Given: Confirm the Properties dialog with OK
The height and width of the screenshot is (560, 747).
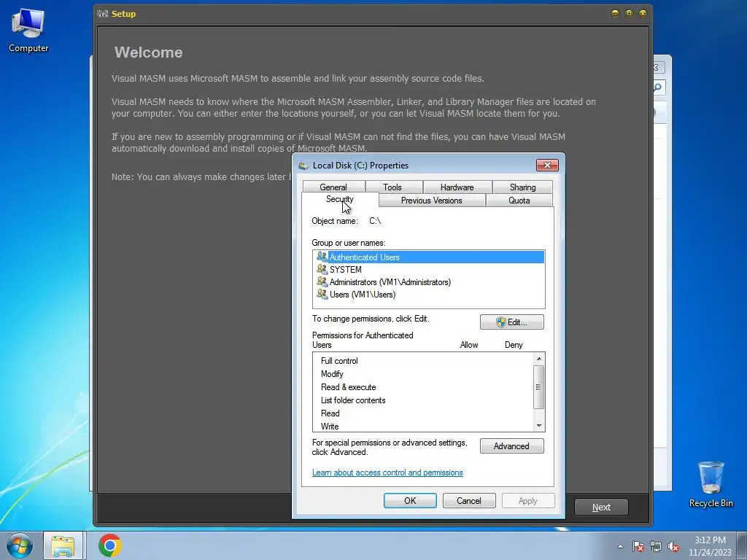Looking at the screenshot, I should [x=410, y=500].
